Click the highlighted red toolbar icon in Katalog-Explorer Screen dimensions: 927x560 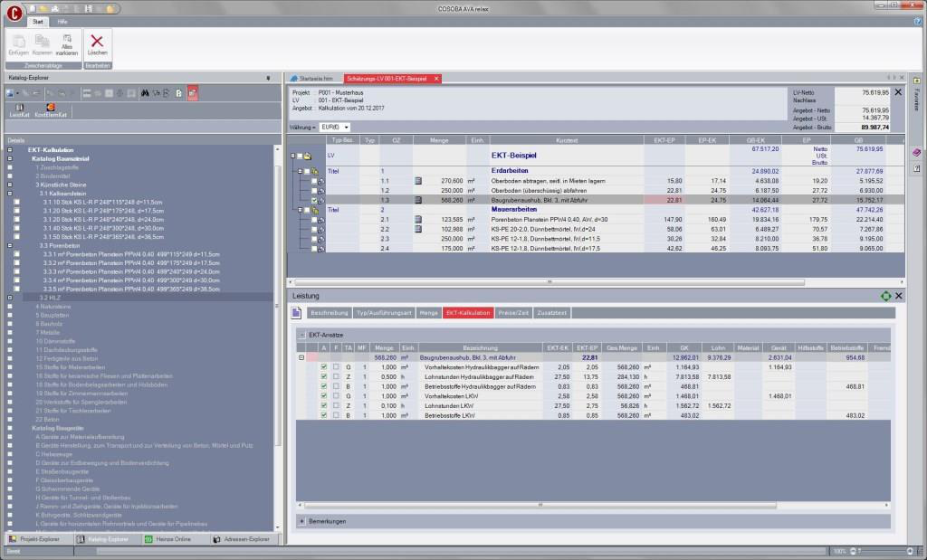193,93
